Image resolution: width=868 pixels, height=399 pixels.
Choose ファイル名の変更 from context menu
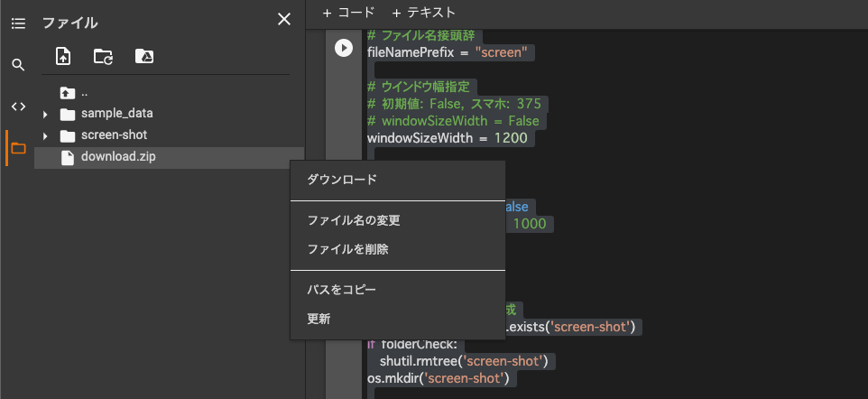[x=398, y=220]
